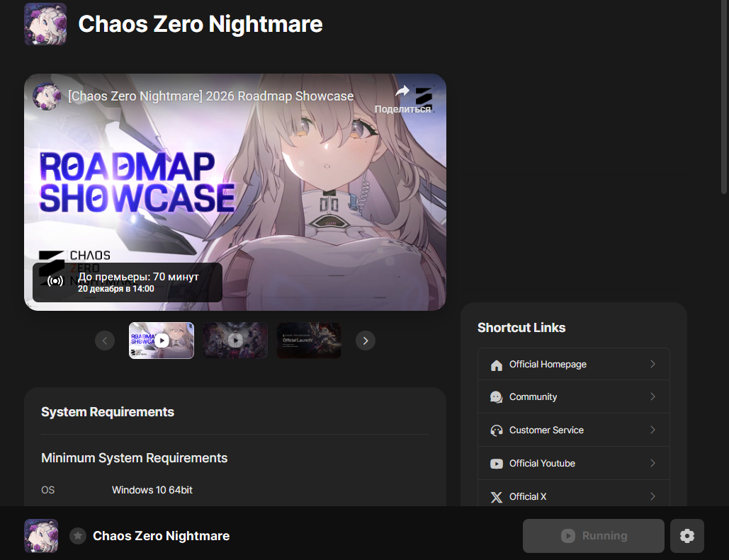Click the Official Youtube play icon
Screen dimensions: 729x560
(x=496, y=463)
